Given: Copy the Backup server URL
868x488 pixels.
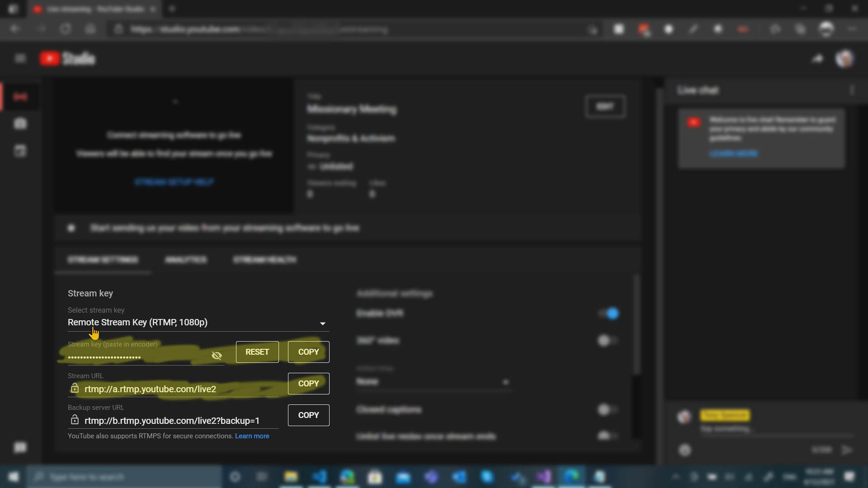Looking at the screenshot, I should [308, 415].
